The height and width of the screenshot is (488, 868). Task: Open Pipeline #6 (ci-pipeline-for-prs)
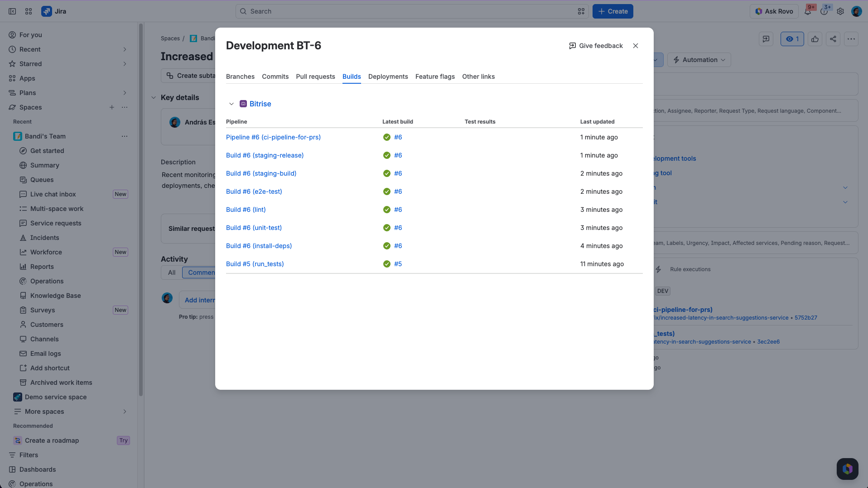point(273,137)
